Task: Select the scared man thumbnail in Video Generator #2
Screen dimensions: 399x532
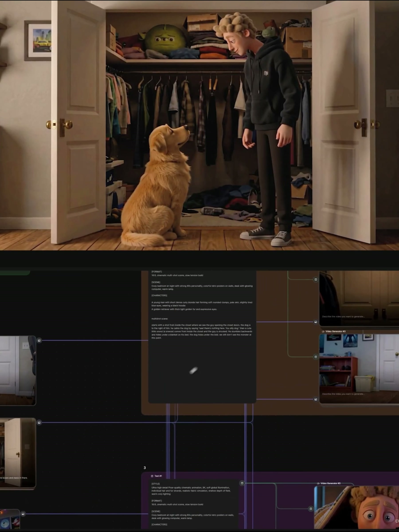Action: click(x=357, y=507)
